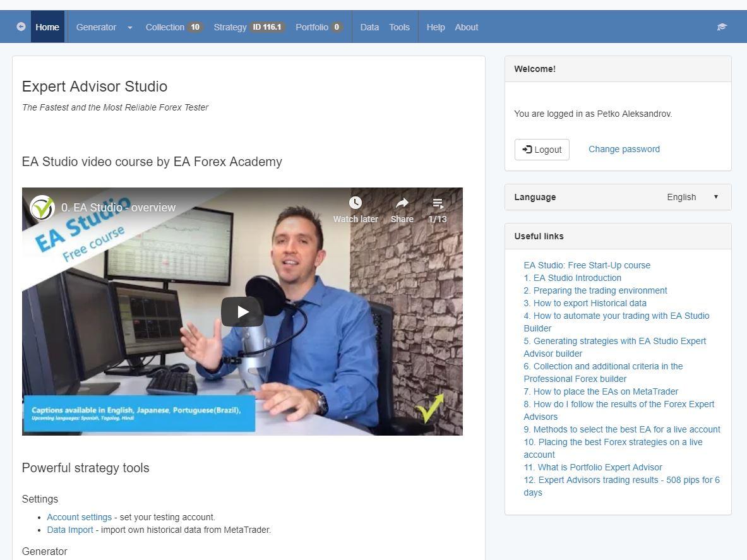Open EA Studio: Free Start-Up course link

[x=587, y=265]
